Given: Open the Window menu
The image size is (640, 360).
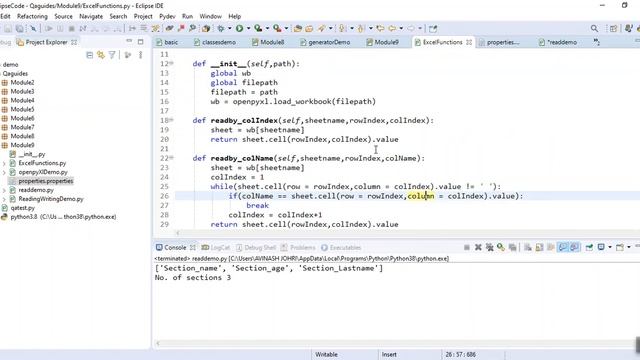Looking at the screenshot, I should click(210, 16).
